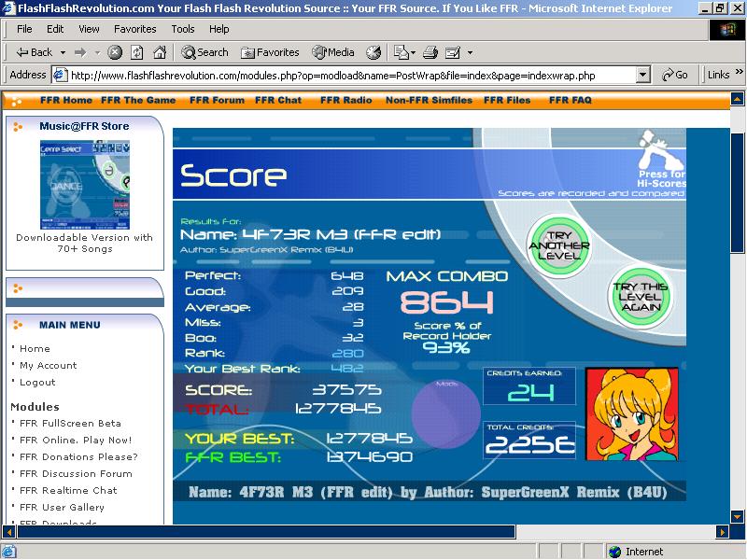
Task: Click Try Another Level button
Action: 559,245
